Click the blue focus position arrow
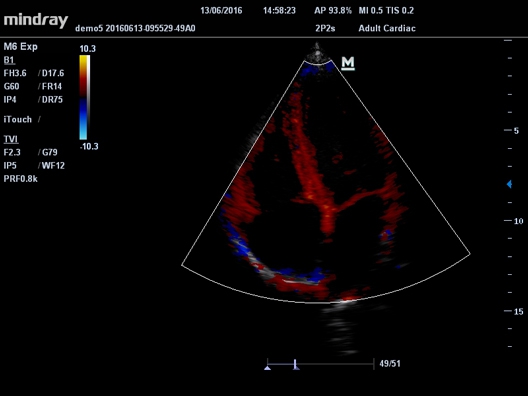This screenshot has height=396, width=528. coord(509,184)
